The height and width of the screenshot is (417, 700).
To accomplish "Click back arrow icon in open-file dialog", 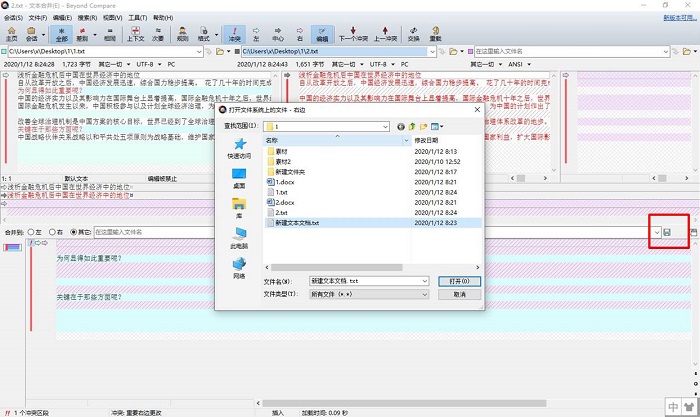I will pyautogui.click(x=400, y=127).
